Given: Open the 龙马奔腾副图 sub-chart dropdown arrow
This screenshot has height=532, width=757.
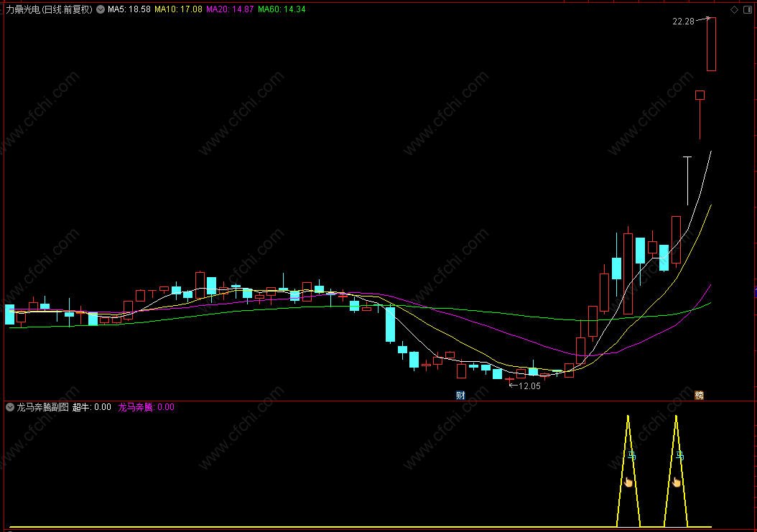Looking at the screenshot, I should [x=9, y=408].
